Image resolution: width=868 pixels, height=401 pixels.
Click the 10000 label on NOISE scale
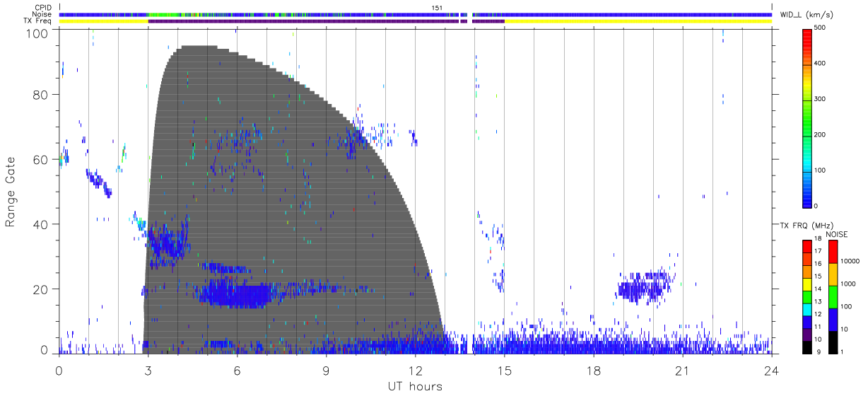pyautogui.click(x=849, y=261)
